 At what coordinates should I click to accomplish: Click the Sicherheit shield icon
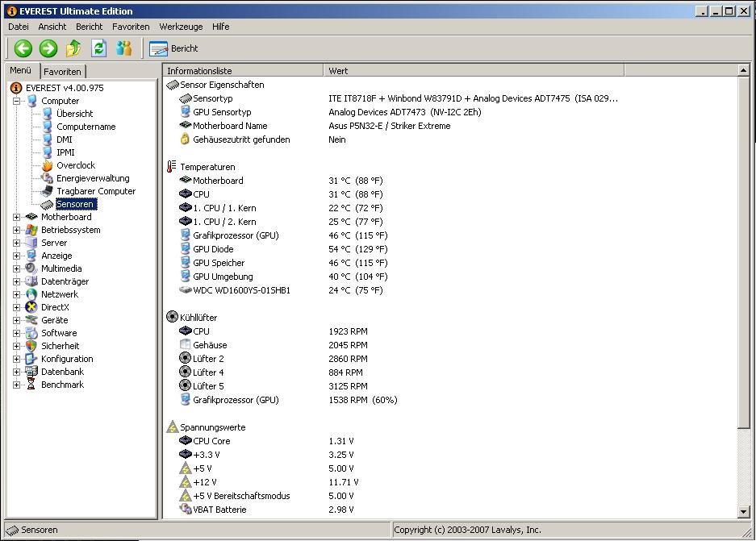tap(31, 346)
